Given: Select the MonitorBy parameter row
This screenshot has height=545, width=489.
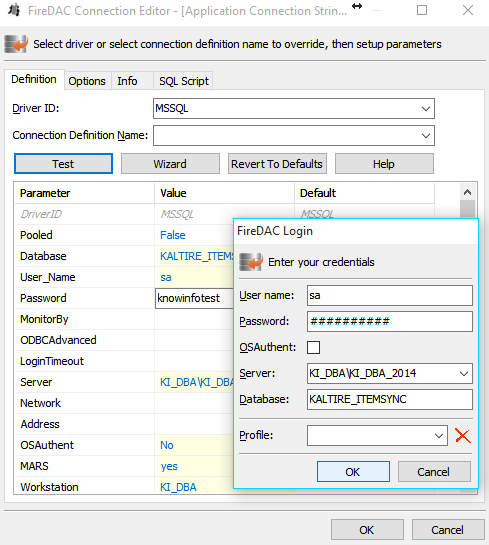Looking at the screenshot, I should 124,319.
